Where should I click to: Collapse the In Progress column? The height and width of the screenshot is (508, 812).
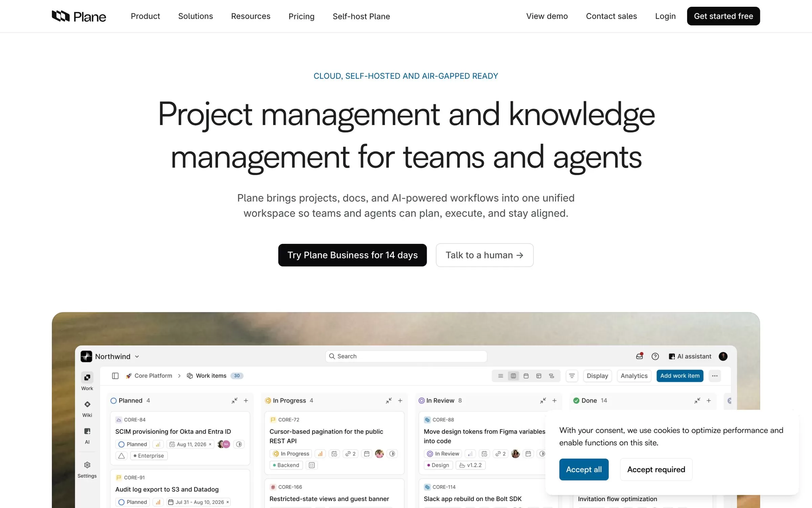[389, 401]
